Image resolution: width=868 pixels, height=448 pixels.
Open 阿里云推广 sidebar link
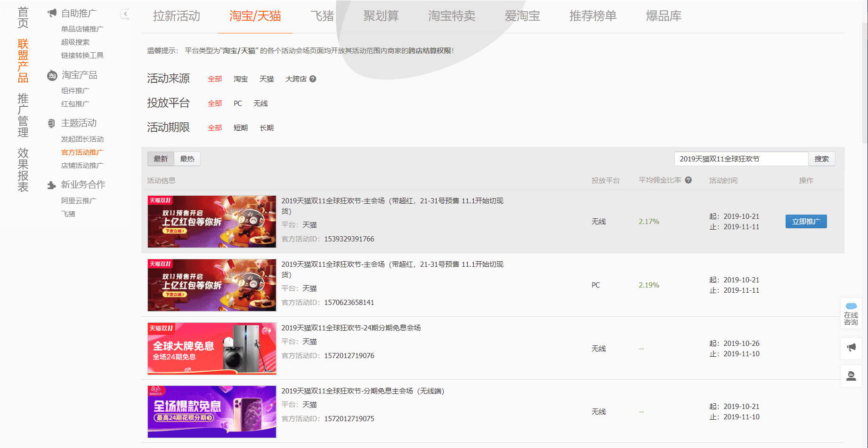coord(79,201)
